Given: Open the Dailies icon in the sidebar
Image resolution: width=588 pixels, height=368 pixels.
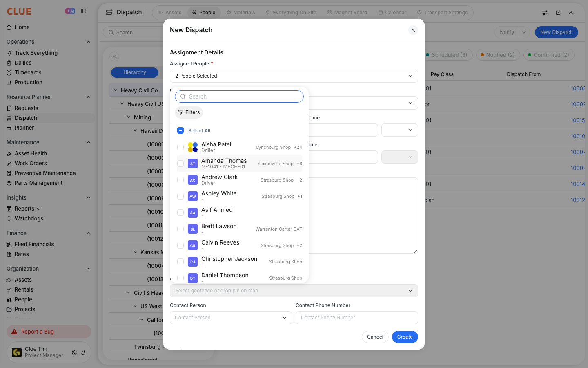Looking at the screenshot, I should 9,63.
